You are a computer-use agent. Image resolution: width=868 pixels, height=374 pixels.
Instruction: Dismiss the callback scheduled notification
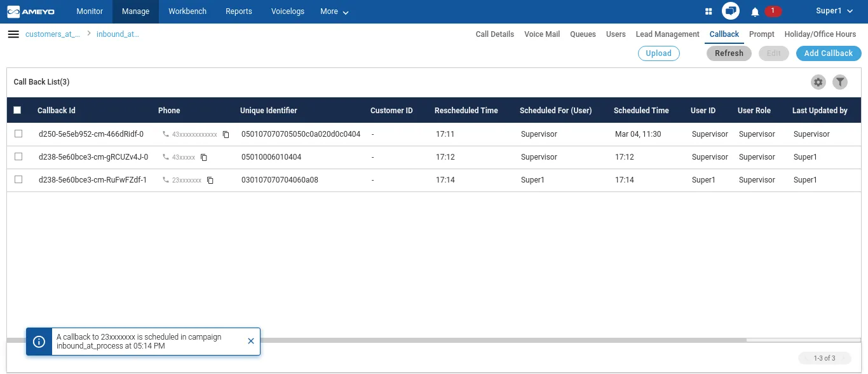251,341
